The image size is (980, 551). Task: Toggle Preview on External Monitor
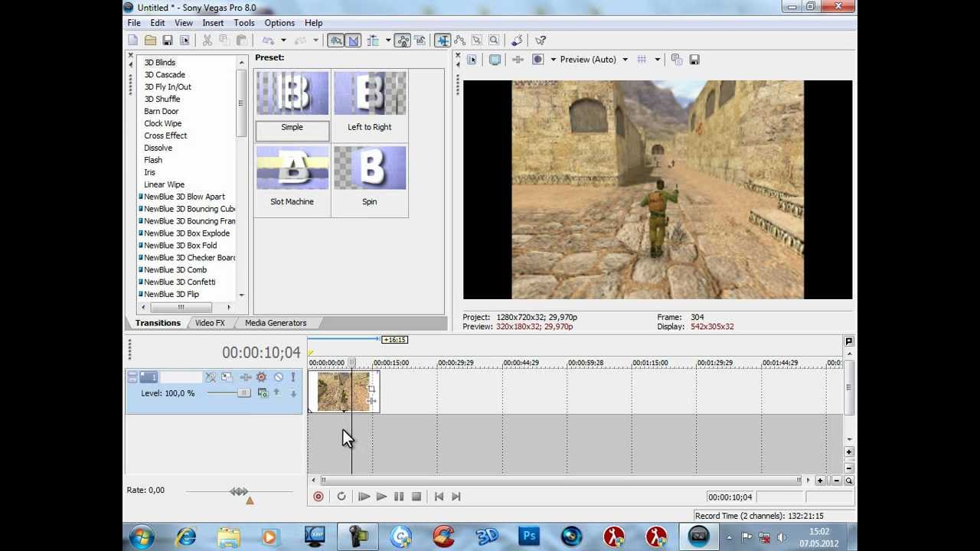(x=495, y=60)
